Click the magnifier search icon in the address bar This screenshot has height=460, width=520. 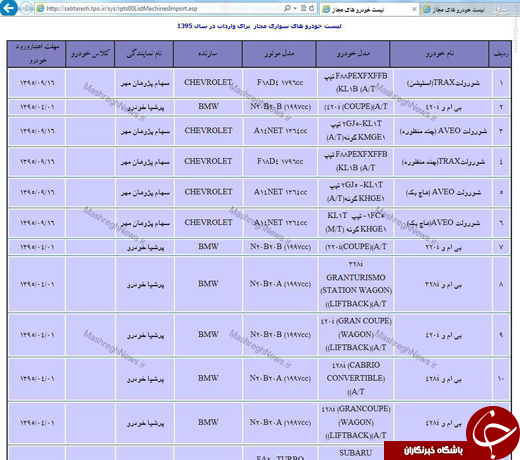click(x=287, y=8)
